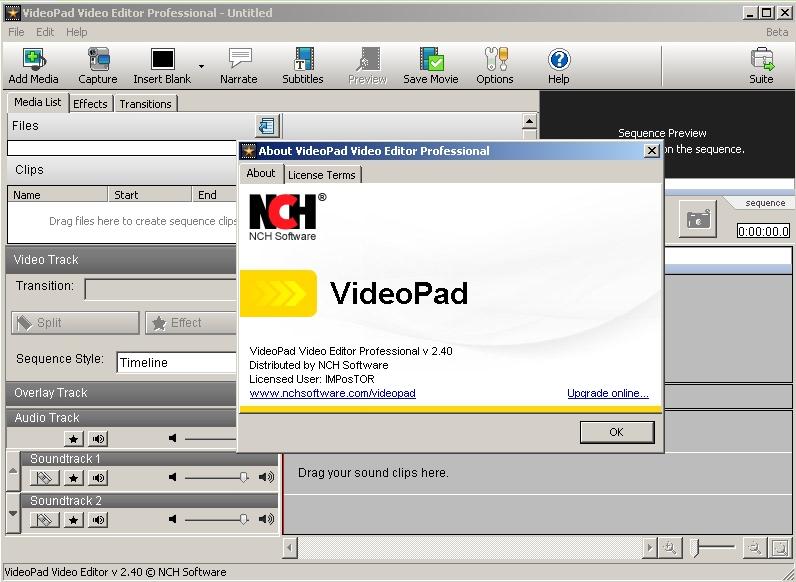Click the 'sequence' tab label
This screenshot has height=582, width=796.
765,203
